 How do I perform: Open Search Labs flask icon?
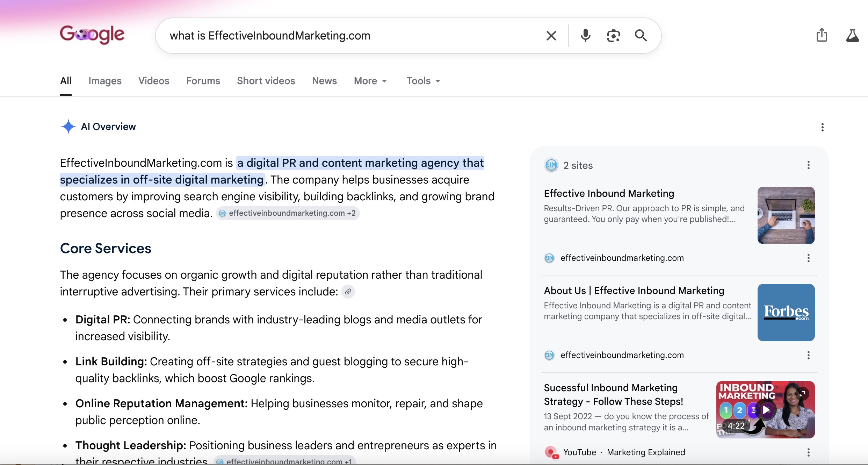click(x=852, y=35)
